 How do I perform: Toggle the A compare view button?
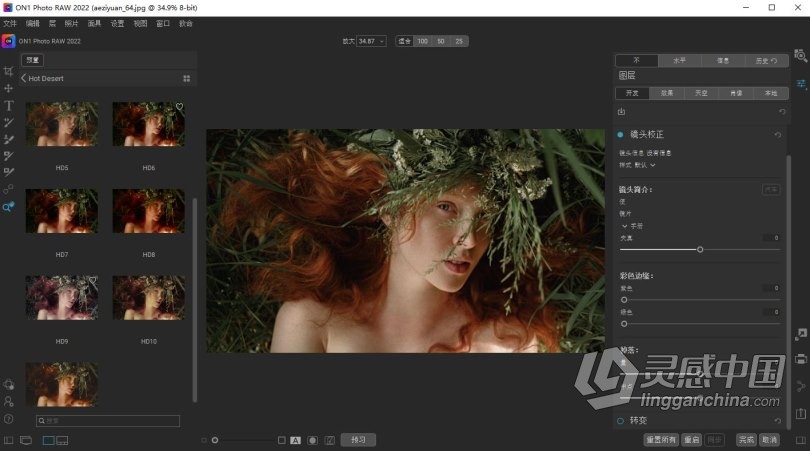point(295,440)
